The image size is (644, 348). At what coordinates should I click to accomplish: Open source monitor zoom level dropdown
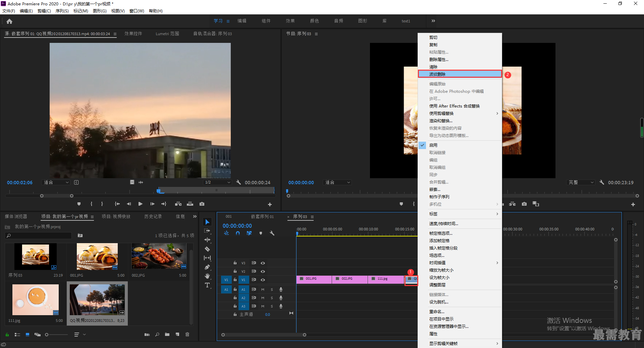[x=56, y=182]
